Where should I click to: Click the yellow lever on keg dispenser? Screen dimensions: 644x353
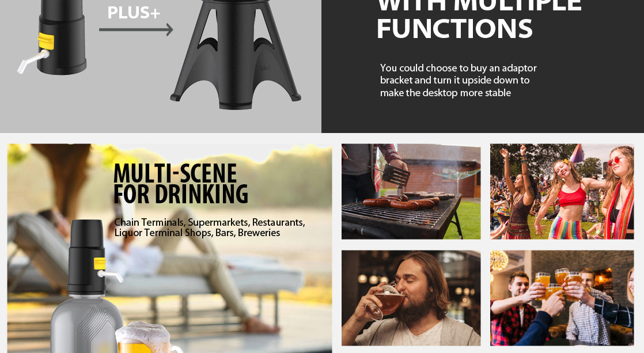click(100, 263)
